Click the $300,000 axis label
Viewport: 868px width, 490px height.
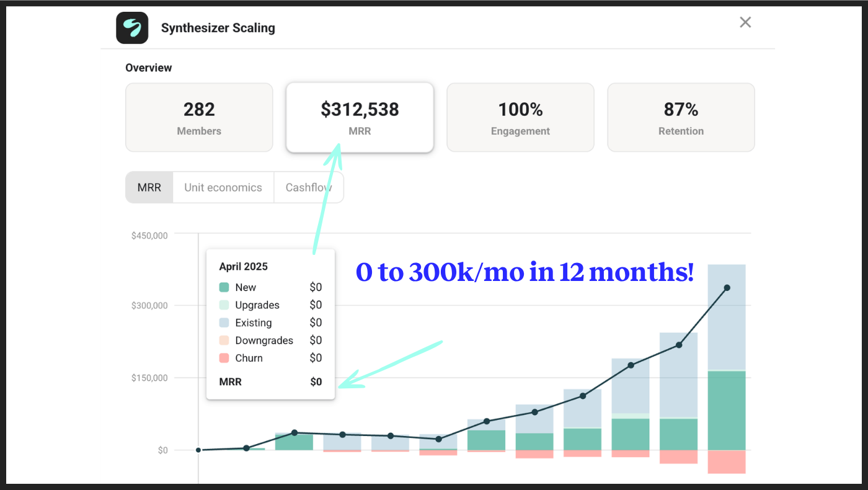tap(149, 306)
